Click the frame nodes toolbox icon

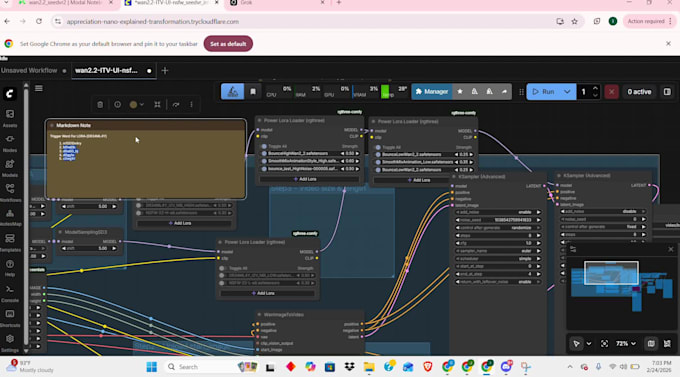pyautogui.click(x=157, y=105)
